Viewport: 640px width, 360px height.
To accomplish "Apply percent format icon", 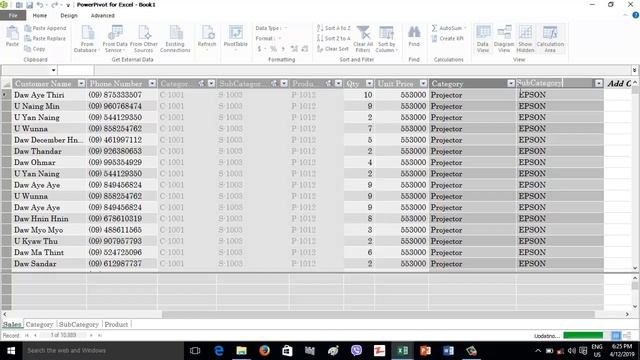I will tap(273, 49).
